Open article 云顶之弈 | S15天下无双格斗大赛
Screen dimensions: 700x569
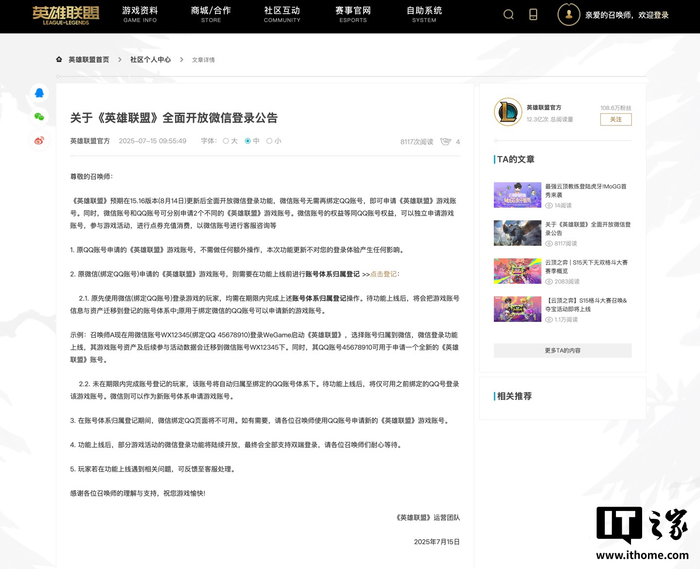[x=586, y=266]
